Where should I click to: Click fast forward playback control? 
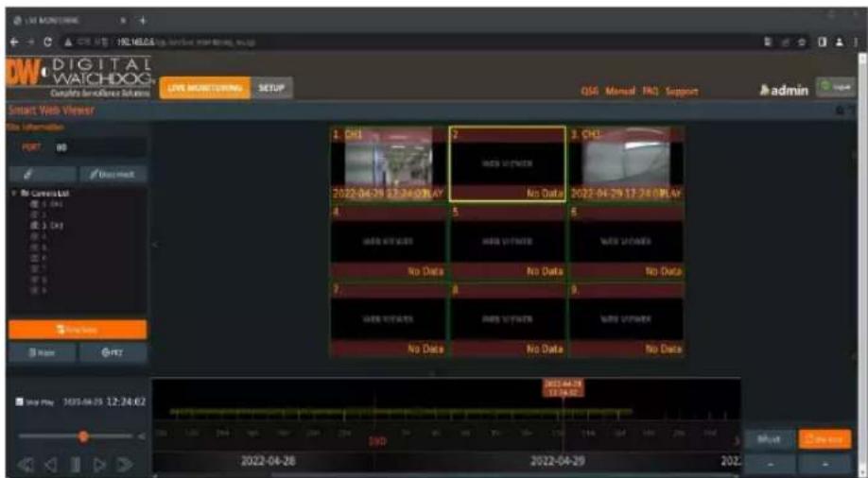pos(125,464)
